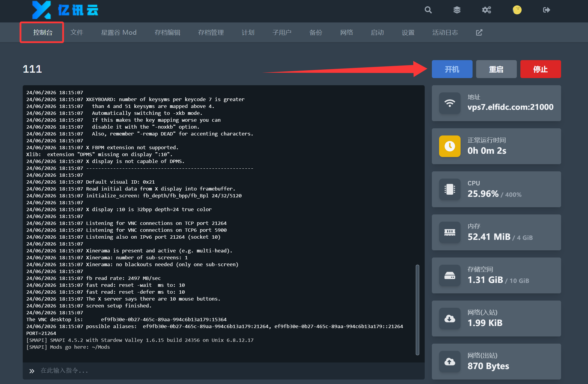Open the search magnifier icon

[428, 10]
